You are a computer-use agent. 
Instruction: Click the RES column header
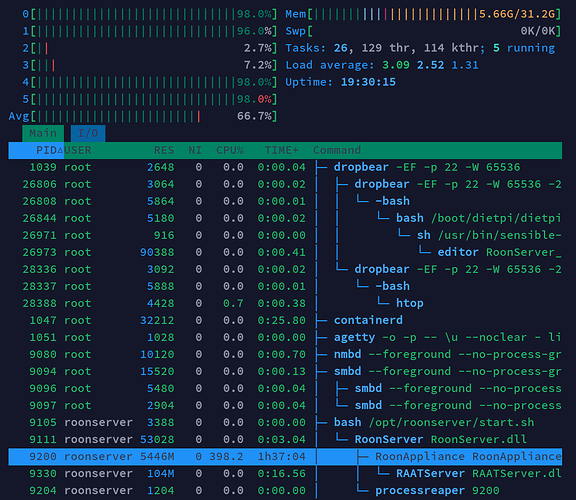click(164, 150)
